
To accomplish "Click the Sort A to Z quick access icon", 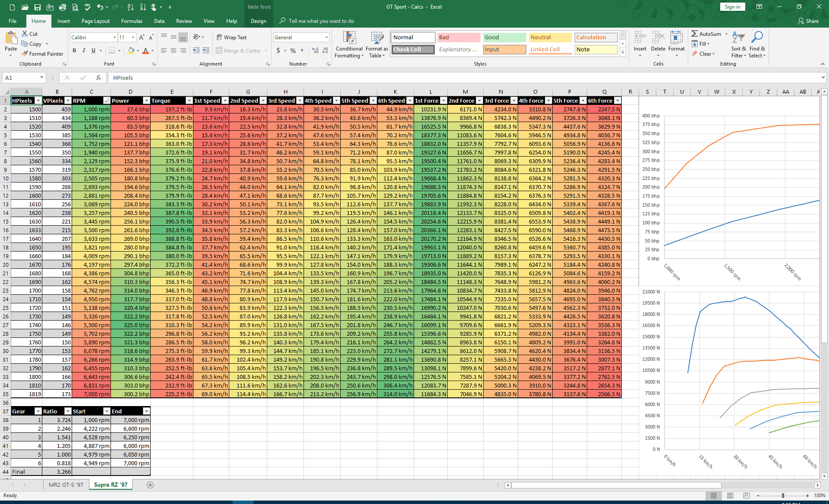I will pyautogui.click(x=130, y=7).
